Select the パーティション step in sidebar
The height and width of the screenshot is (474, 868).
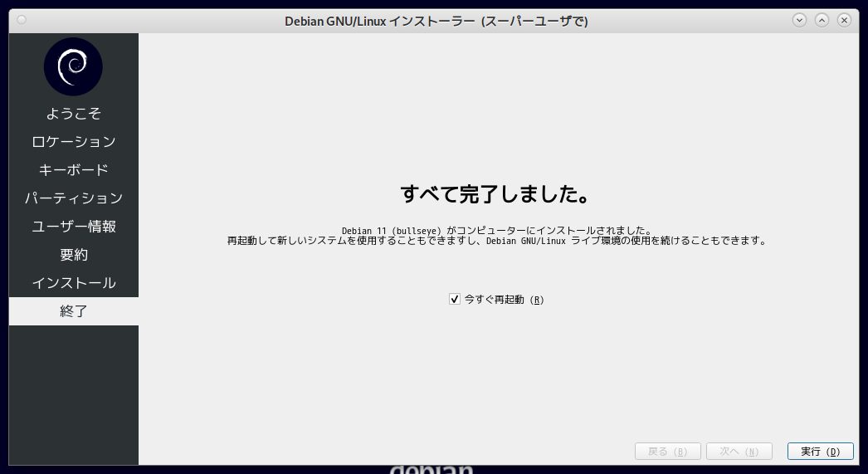point(74,198)
